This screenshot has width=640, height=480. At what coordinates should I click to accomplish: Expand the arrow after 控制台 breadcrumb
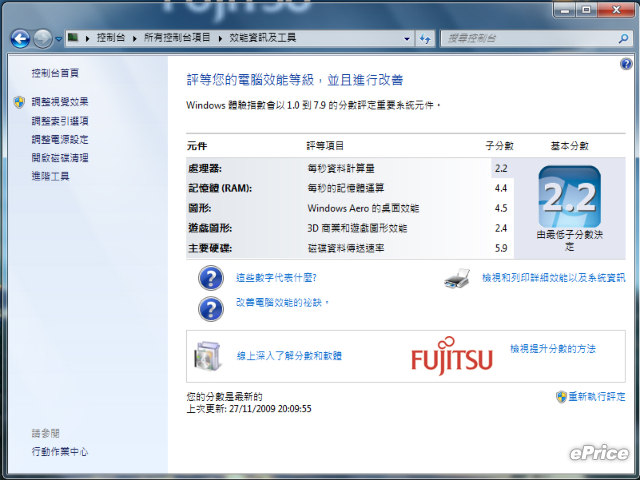135,38
